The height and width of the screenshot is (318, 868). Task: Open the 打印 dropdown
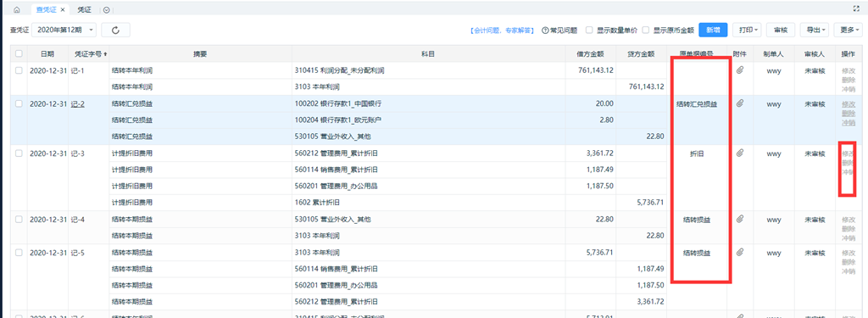[x=748, y=30]
